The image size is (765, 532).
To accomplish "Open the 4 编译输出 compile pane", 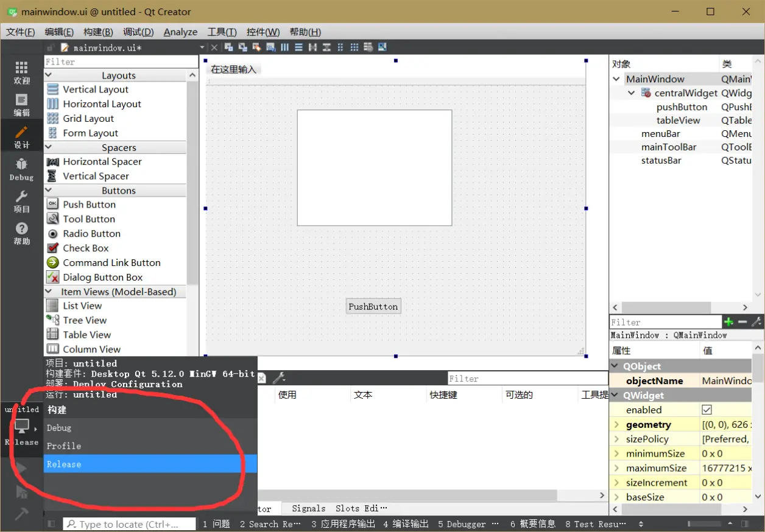I will 406,523.
